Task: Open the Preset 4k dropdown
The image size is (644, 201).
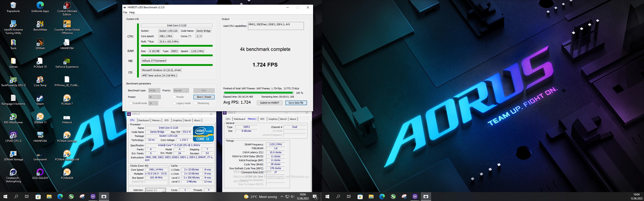Action: pyautogui.click(x=154, y=97)
